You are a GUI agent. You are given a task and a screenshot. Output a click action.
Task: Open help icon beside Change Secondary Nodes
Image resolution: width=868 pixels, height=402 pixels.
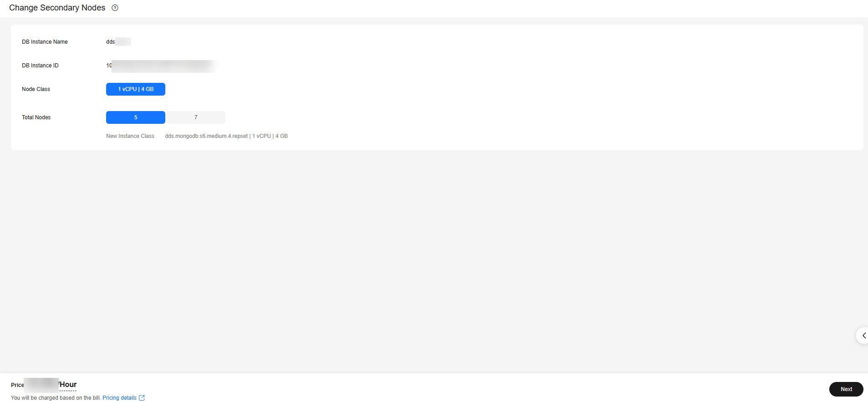115,8
